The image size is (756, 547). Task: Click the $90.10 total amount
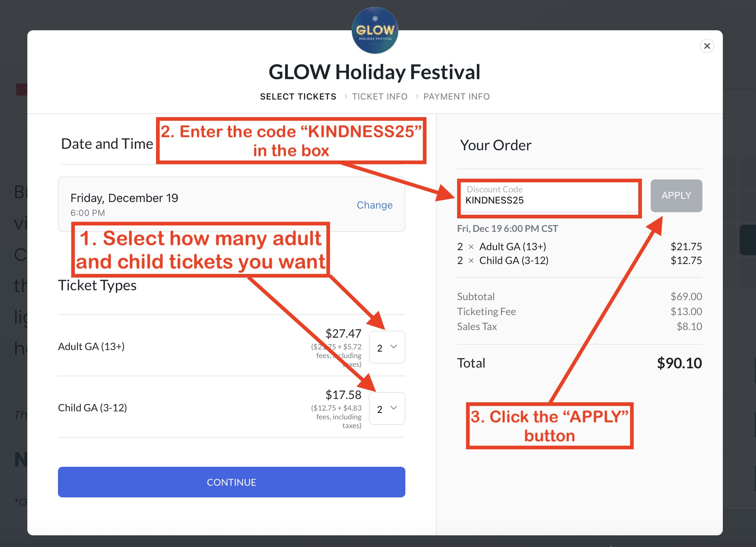pyautogui.click(x=679, y=363)
